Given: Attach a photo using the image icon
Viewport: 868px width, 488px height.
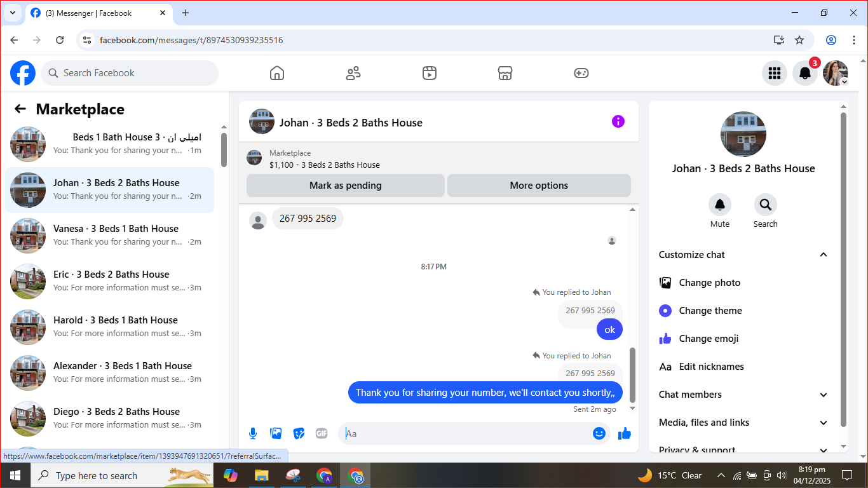Looking at the screenshot, I should point(276,433).
